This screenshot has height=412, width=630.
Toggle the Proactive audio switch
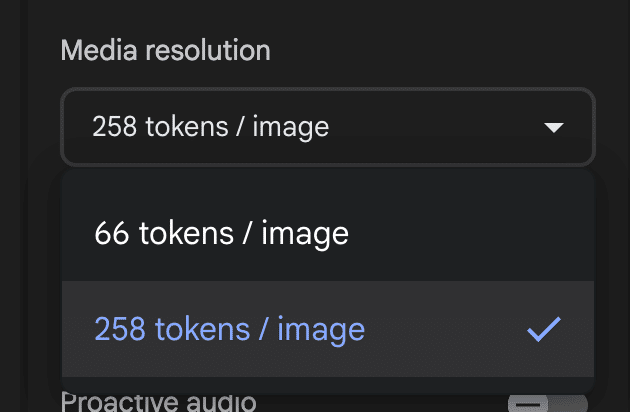pos(545,403)
